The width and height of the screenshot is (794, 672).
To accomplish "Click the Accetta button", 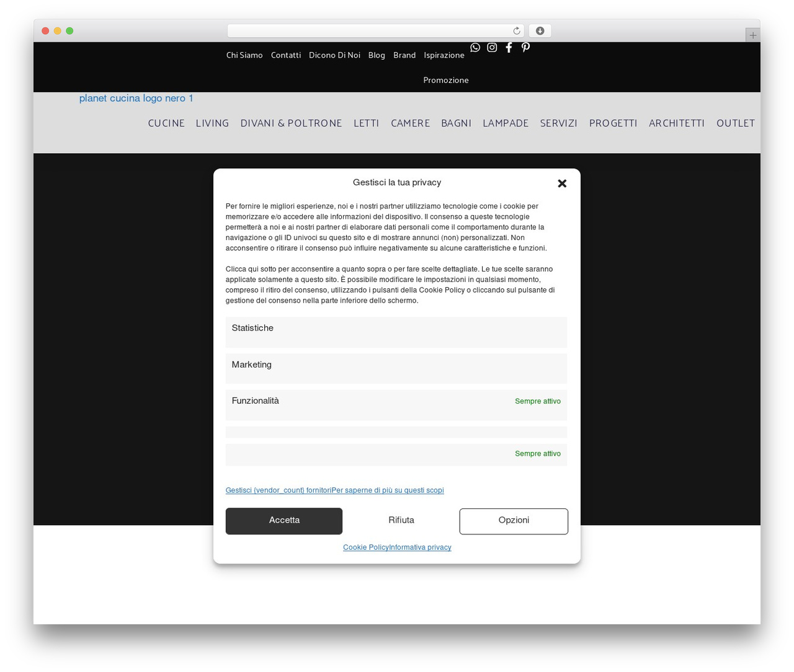I will [284, 521].
